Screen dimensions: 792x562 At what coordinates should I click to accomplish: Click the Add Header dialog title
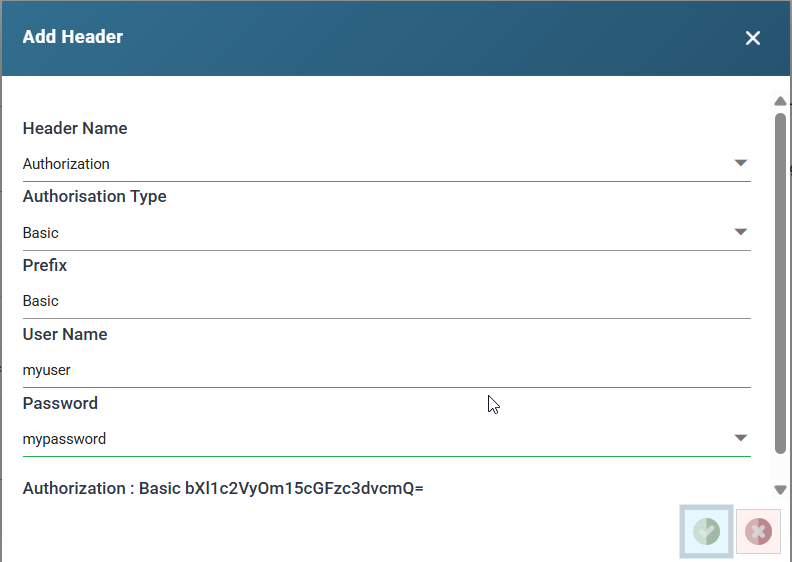[73, 38]
